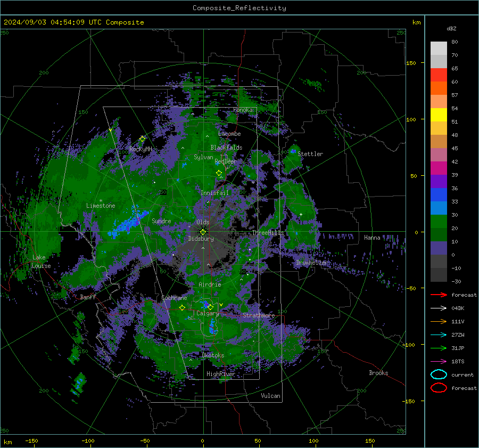
Task: Click the Sylvan town label
Action: [x=203, y=158]
